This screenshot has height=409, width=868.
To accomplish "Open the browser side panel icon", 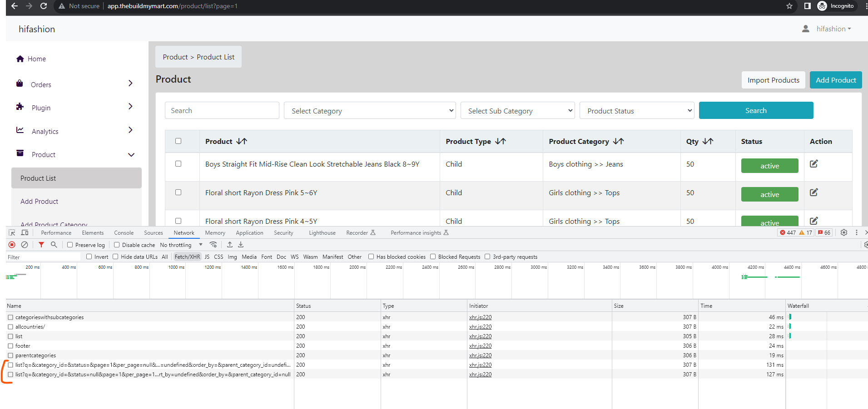I will pyautogui.click(x=807, y=6).
